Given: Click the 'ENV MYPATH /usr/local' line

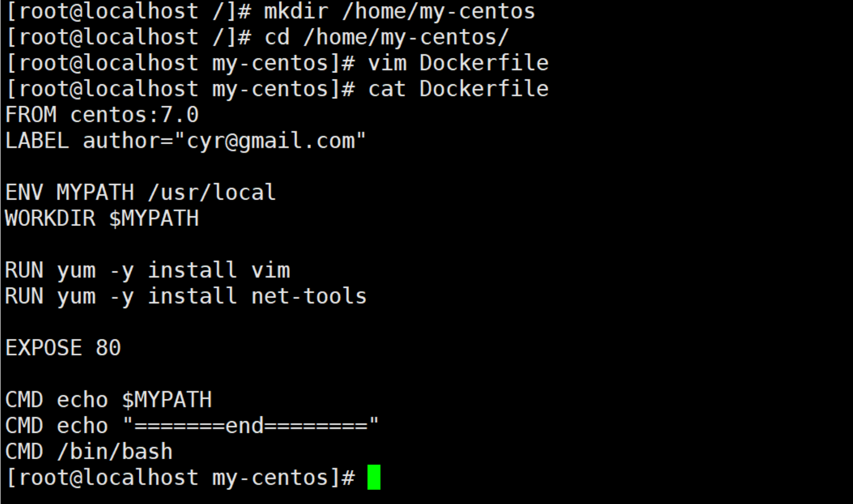Looking at the screenshot, I should coord(140,192).
